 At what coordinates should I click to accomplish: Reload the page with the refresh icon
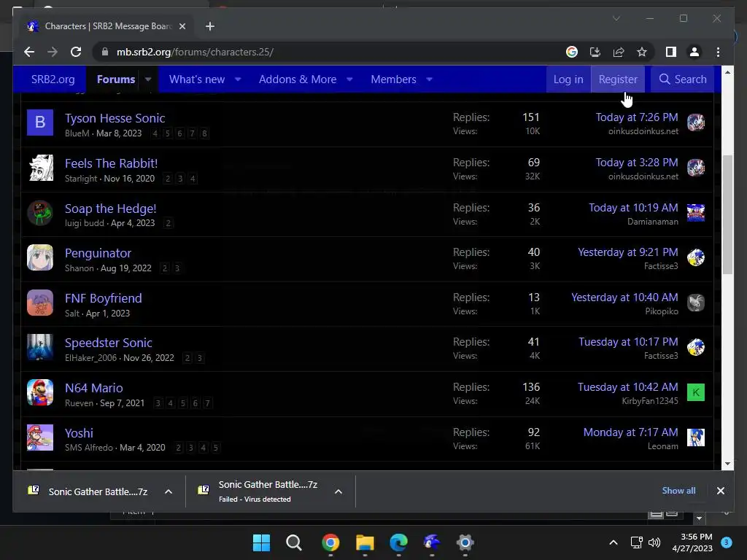click(x=76, y=52)
